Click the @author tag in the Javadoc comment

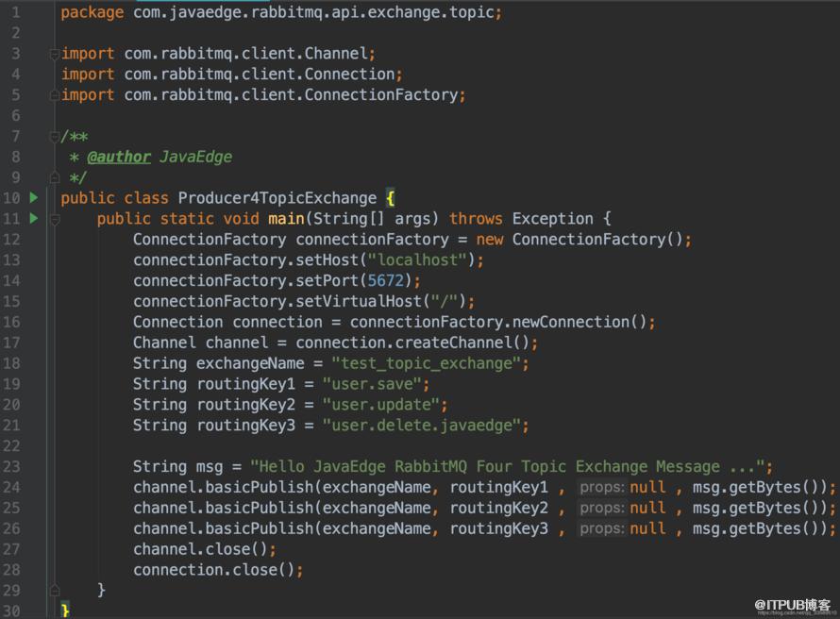(x=119, y=157)
